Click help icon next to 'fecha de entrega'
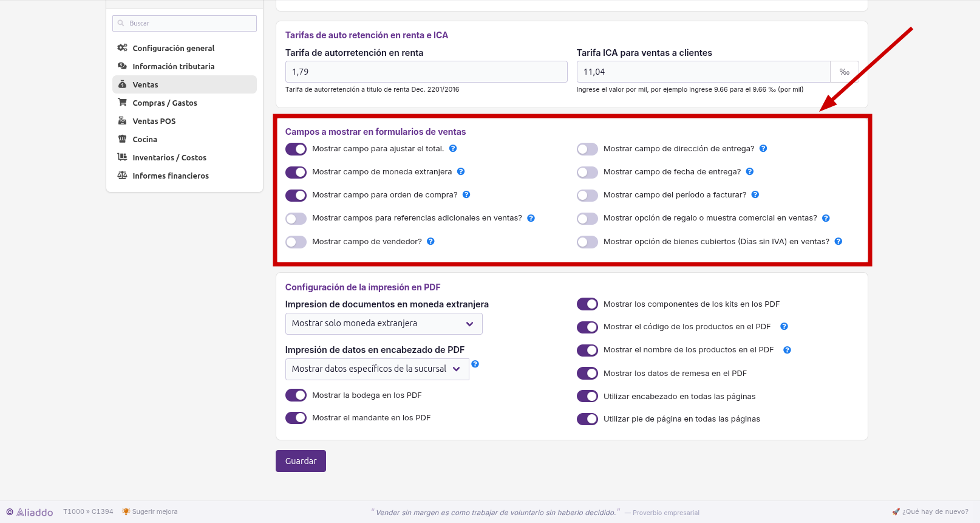The image size is (980, 523). tap(750, 171)
